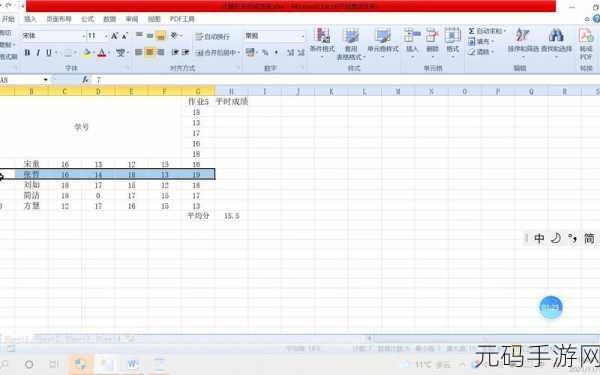
Task: Open Windows Task View on taskbar
Action: [54, 364]
